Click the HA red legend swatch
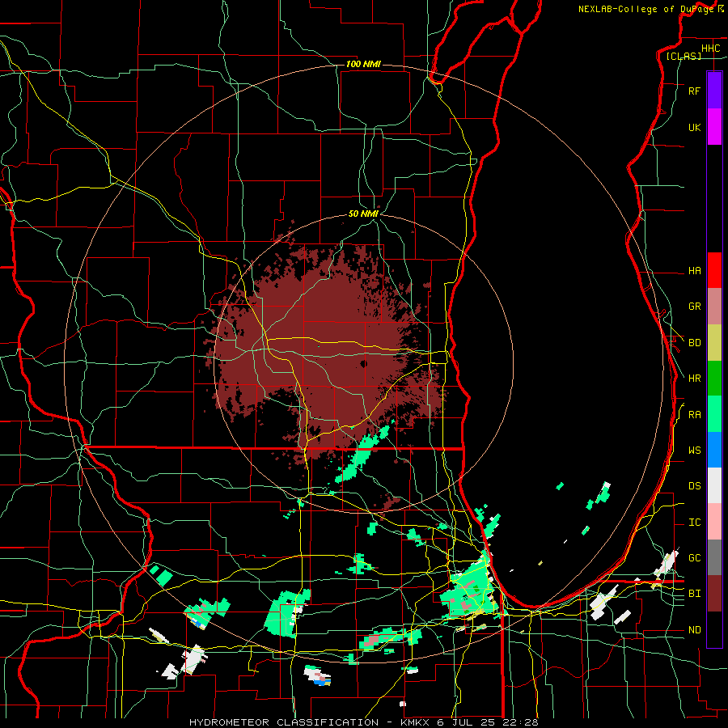 714,270
